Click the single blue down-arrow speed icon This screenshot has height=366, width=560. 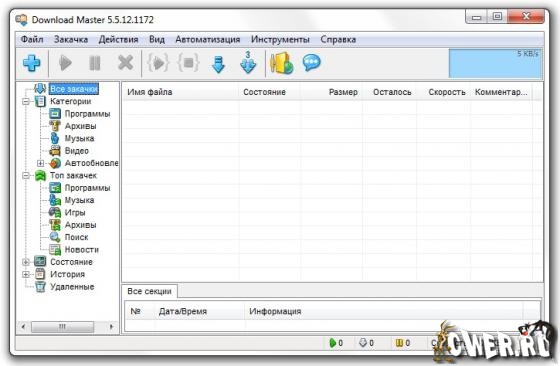(218, 64)
